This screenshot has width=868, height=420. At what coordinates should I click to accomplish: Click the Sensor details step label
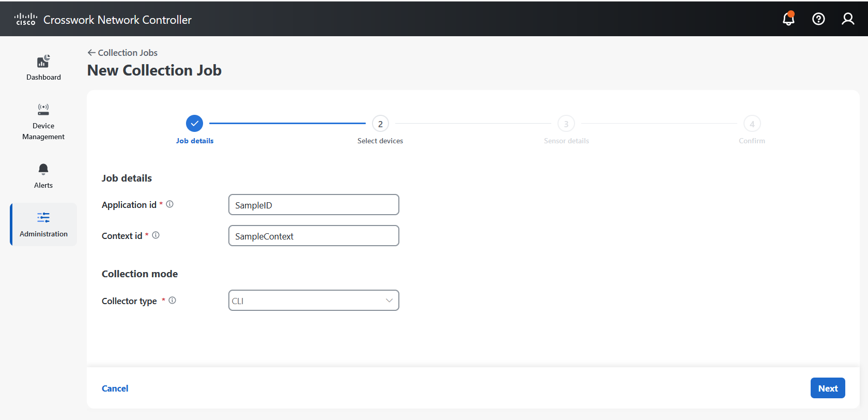pyautogui.click(x=566, y=141)
